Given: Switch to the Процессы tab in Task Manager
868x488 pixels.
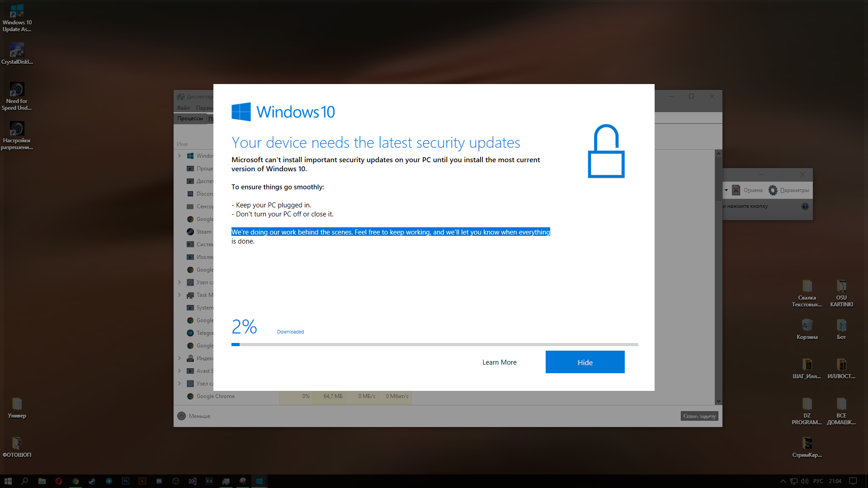Looking at the screenshot, I should coord(190,118).
